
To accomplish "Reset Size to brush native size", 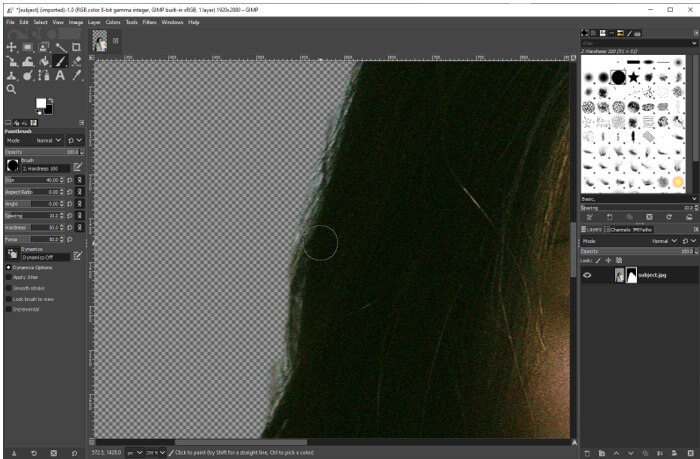I will tap(70, 180).
